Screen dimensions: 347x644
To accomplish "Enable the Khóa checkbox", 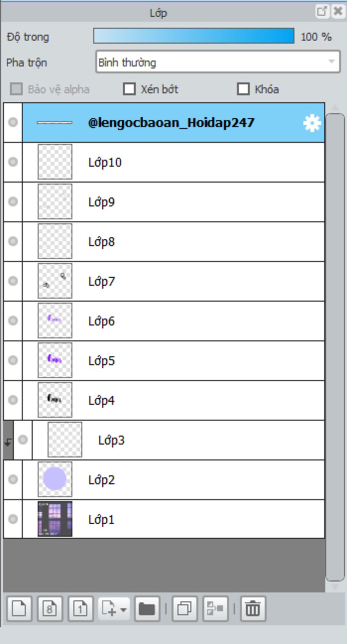I will [x=243, y=89].
